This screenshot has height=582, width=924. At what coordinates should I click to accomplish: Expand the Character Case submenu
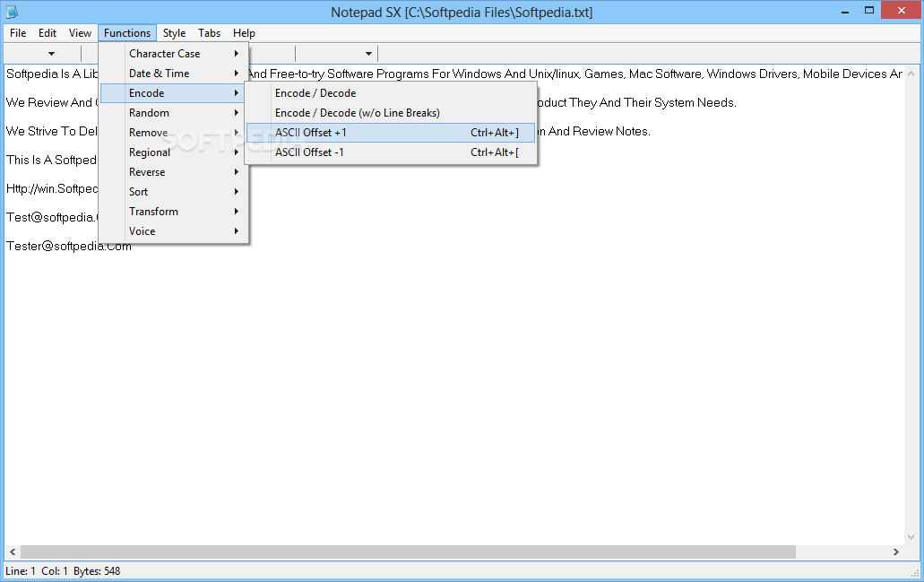pos(174,54)
